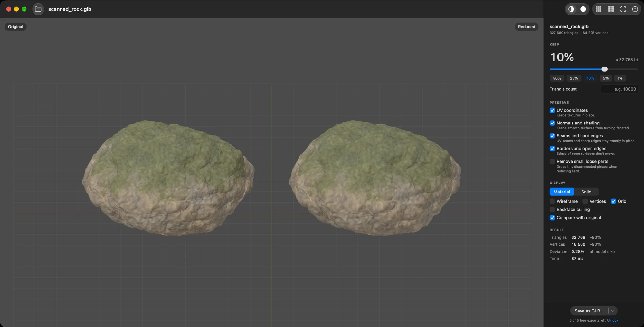Image resolution: width=644 pixels, height=327 pixels.
Task: Toggle Borders and open edges checkbox
Action: click(x=552, y=148)
